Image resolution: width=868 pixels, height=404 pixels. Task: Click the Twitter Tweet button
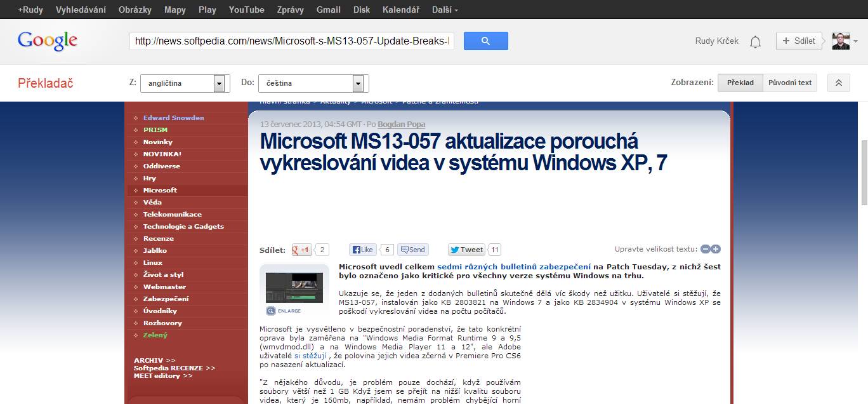point(467,250)
